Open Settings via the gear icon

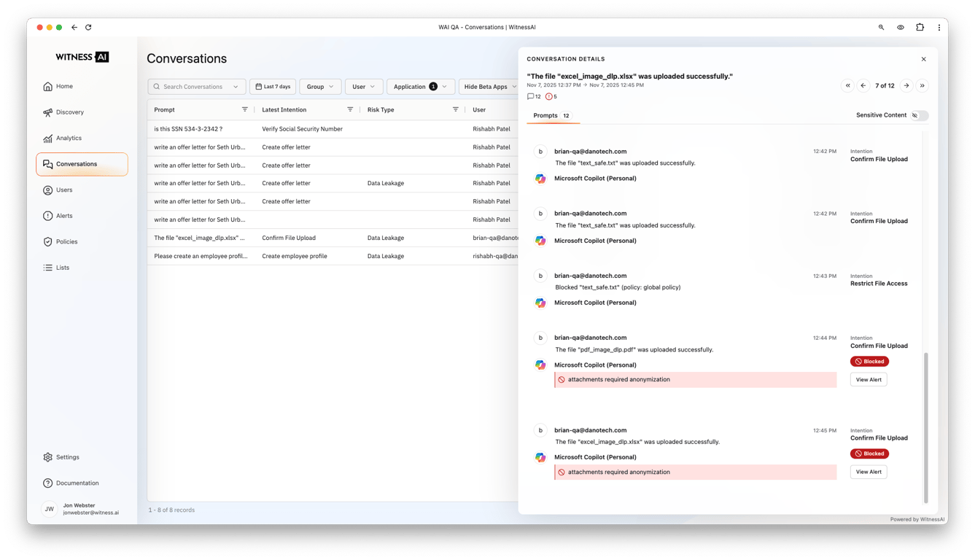click(48, 457)
